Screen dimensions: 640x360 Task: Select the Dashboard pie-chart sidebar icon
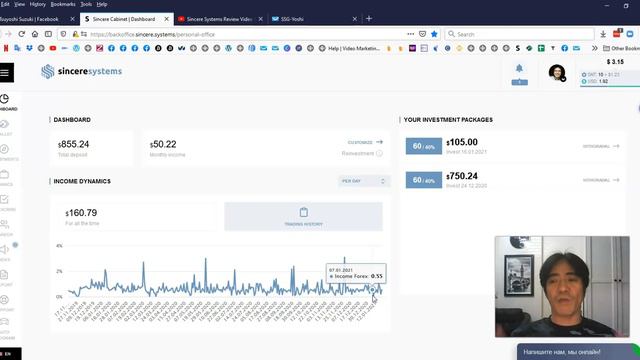pos(4,99)
